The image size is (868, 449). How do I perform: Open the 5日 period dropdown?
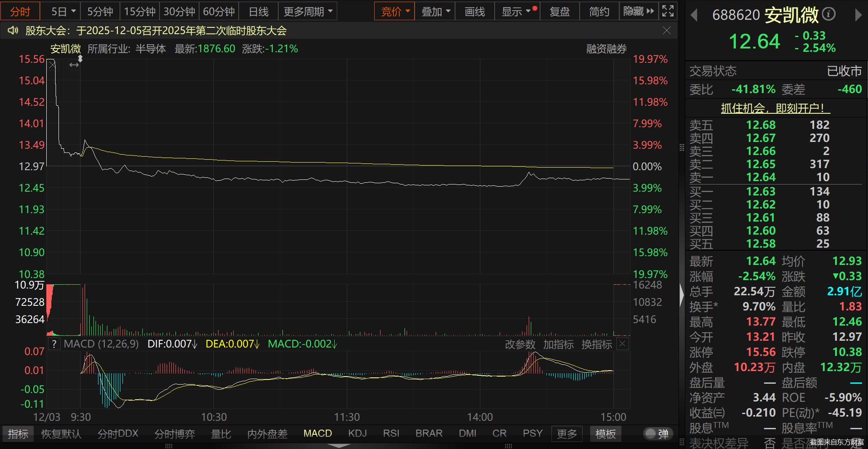point(63,11)
